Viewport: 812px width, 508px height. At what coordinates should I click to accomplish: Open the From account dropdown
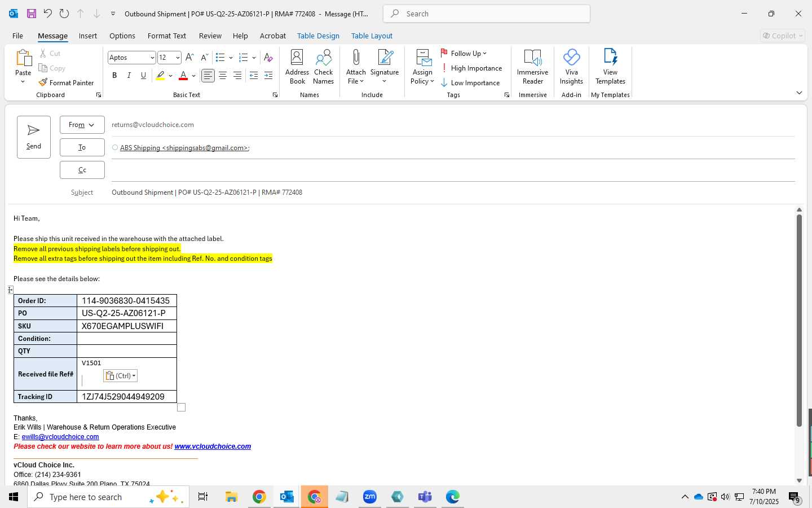point(82,125)
